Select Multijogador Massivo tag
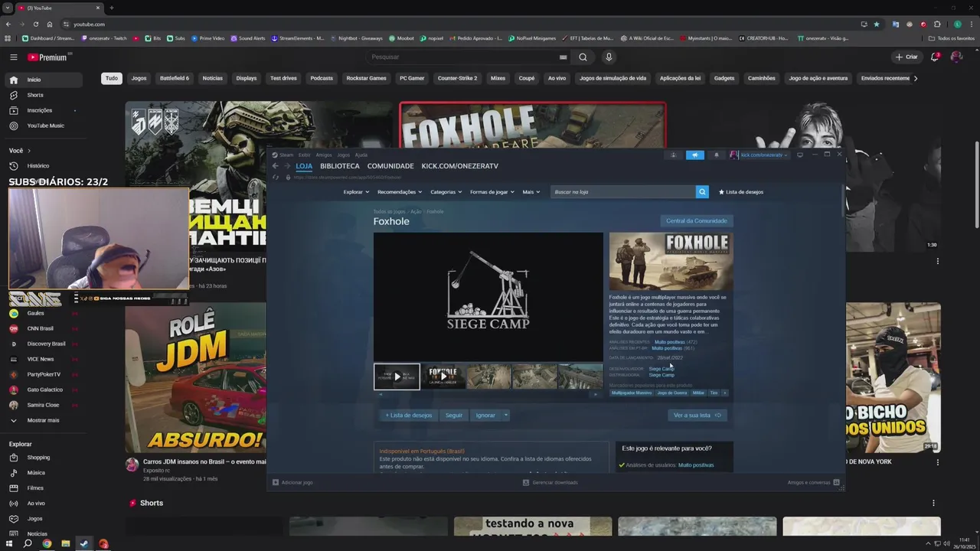Viewport: 980px width, 551px height. click(632, 393)
